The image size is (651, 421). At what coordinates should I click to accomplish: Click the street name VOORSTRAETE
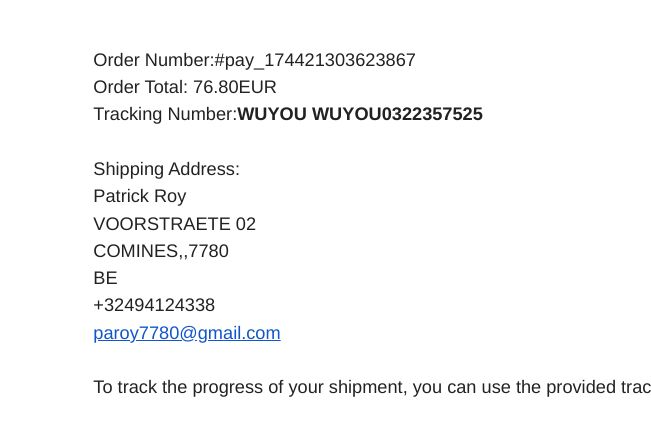[162, 224]
